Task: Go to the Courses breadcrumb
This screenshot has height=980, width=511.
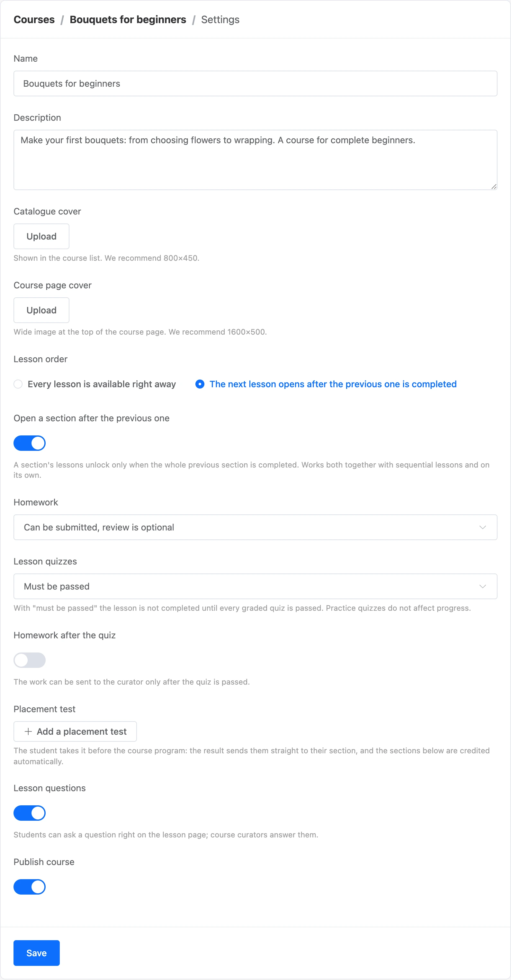Action: point(34,19)
